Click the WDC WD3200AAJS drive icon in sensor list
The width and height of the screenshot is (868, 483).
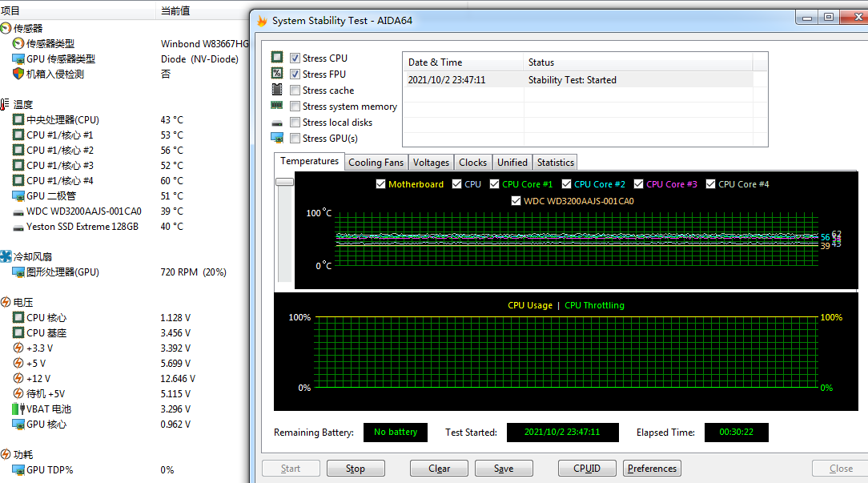pos(18,212)
